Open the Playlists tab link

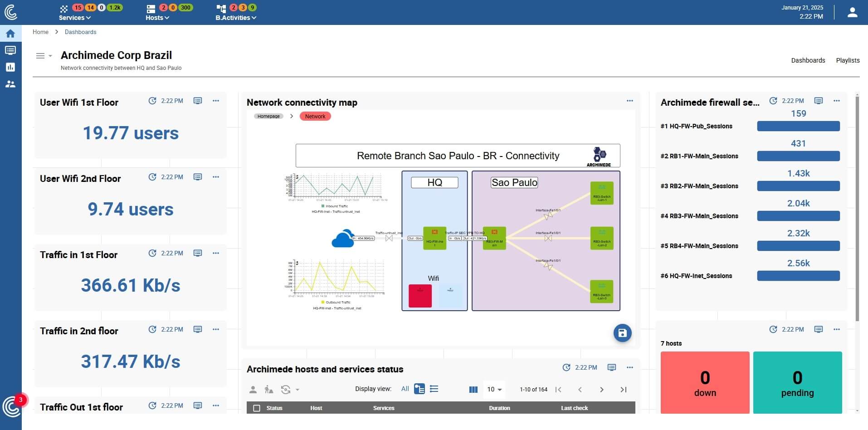[848, 60]
